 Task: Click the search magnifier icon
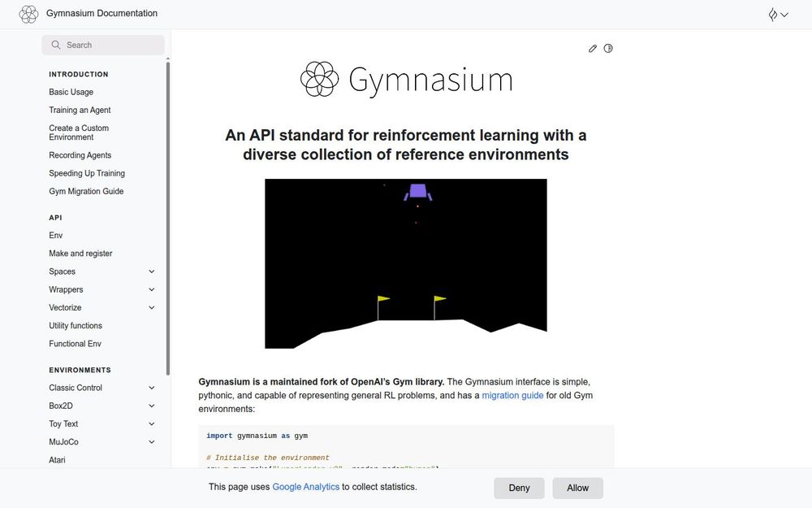[56, 45]
